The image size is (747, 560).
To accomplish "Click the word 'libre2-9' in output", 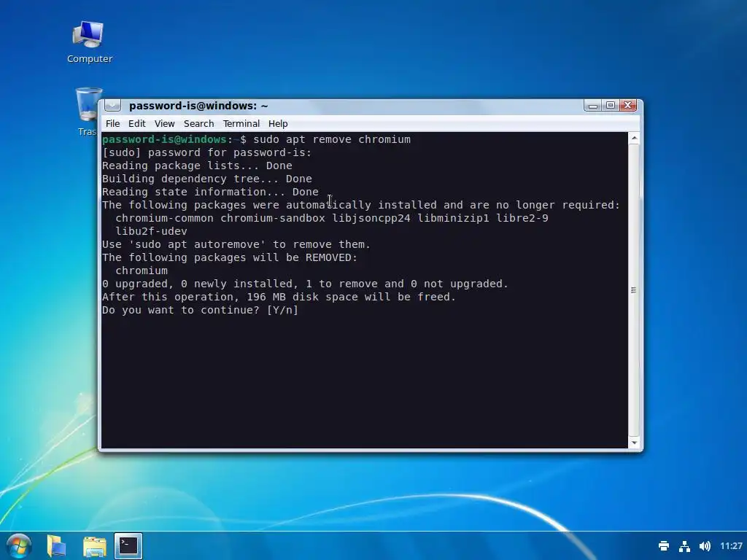I will point(522,218).
